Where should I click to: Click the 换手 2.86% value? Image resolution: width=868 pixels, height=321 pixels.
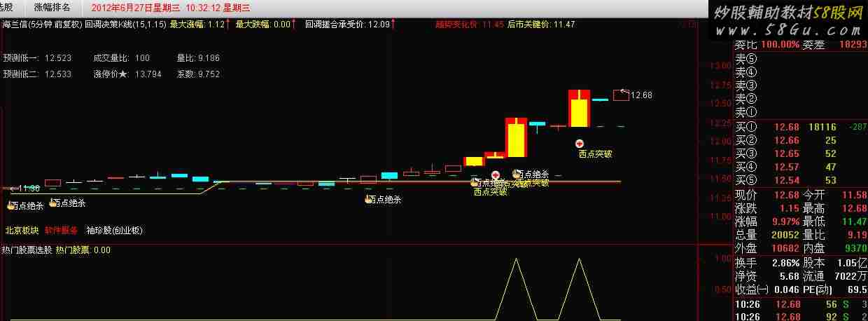[x=767, y=262]
